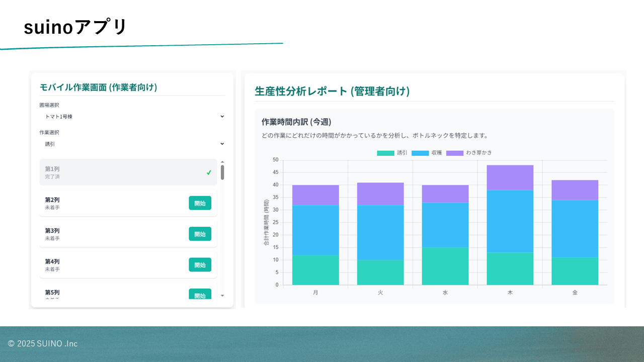This screenshot has height=362, width=644.
Task: Select the 第4列 row title
Action: pyautogui.click(x=52, y=261)
